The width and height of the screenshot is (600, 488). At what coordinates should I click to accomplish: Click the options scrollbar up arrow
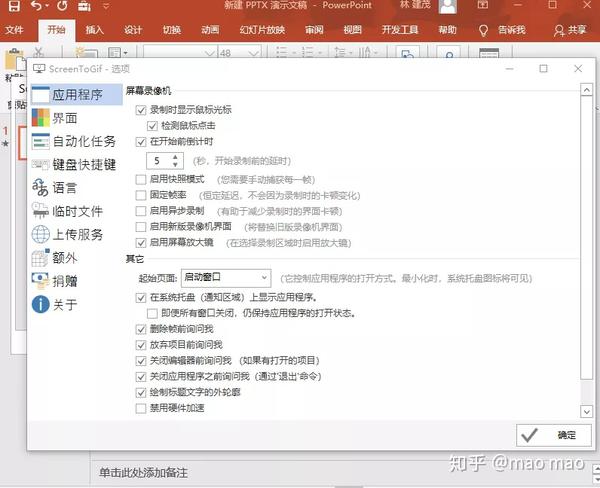[587, 90]
